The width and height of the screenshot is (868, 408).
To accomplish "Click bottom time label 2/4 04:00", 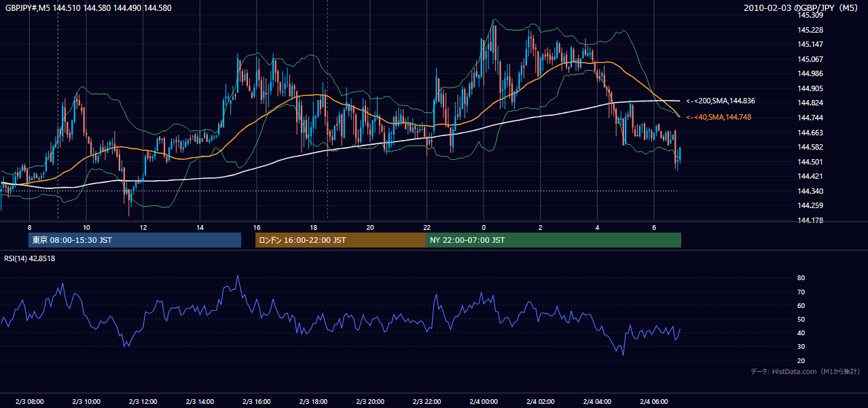I will pos(597,401).
